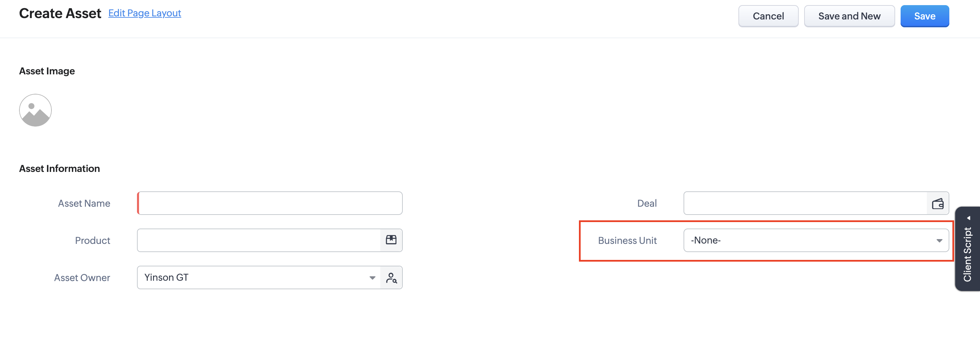Open the Product lookup icon

tap(391, 240)
